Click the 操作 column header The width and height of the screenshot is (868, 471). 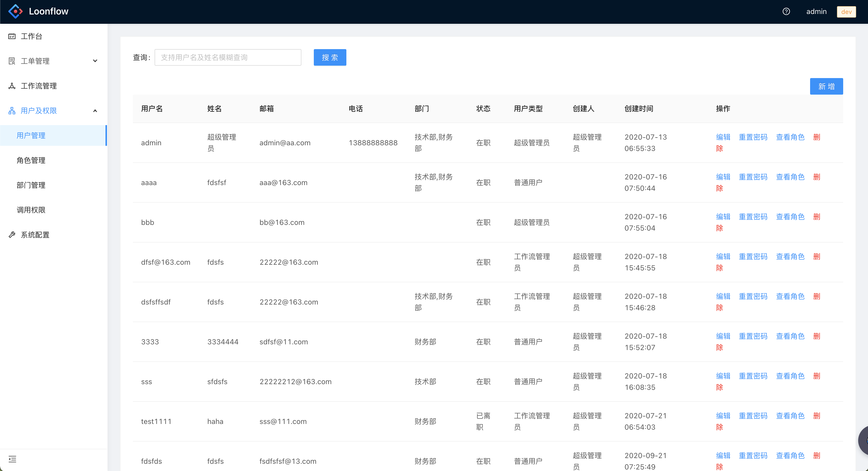point(723,109)
